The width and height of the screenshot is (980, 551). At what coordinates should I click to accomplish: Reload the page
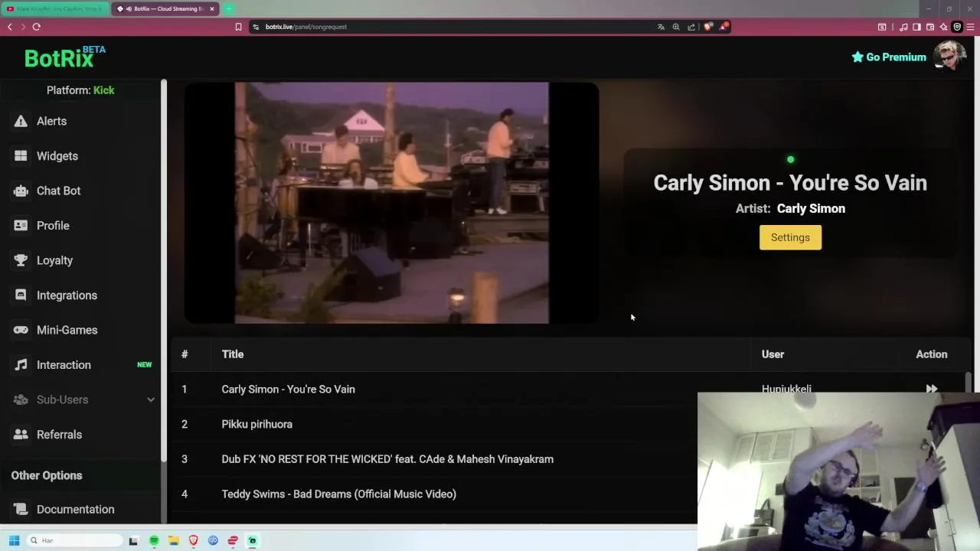(x=36, y=27)
